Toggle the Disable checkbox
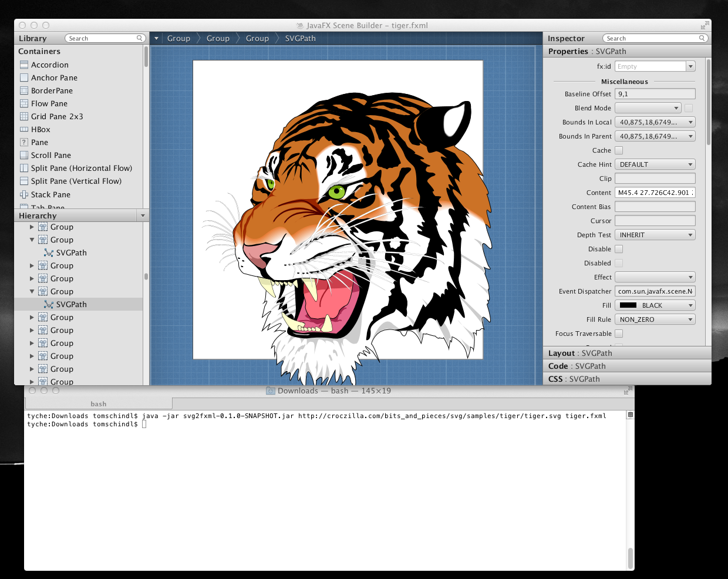This screenshot has height=579, width=728. (x=619, y=249)
